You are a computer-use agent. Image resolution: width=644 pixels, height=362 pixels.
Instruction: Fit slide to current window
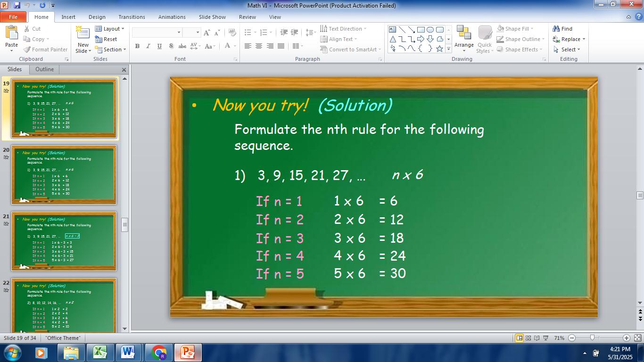[x=637, y=338]
